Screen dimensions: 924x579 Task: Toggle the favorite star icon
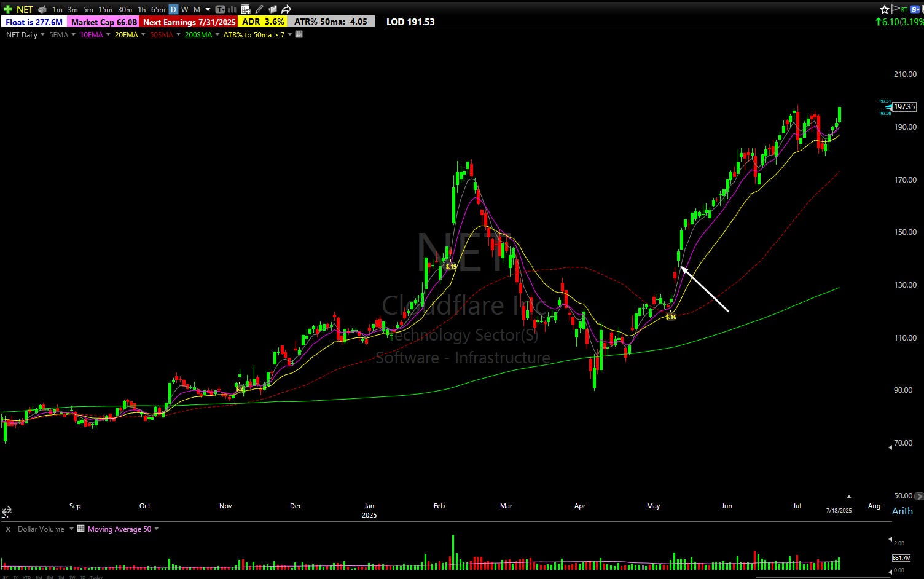click(x=885, y=9)
